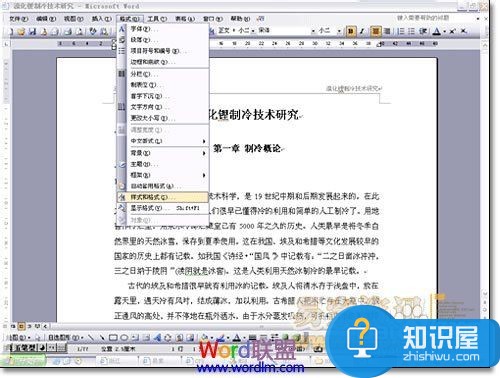
Task: Click the Open folder toolbar icon
Action: click(x=21, y=31)
